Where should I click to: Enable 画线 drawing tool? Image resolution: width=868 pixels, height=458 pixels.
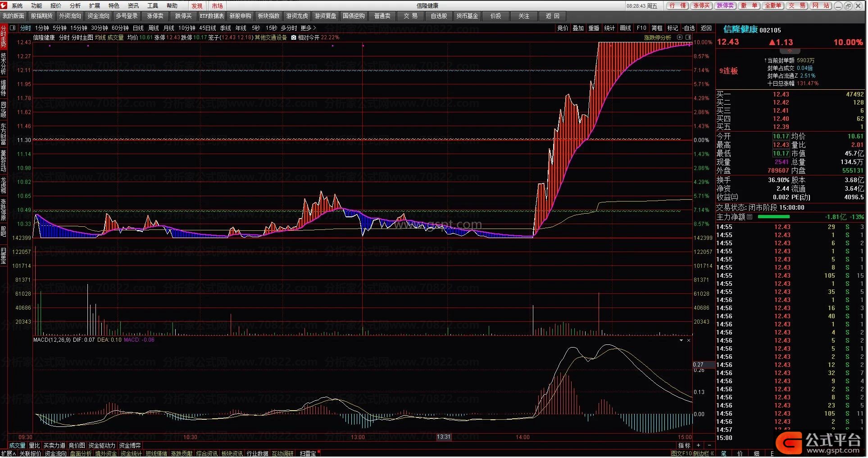[626, 28]
